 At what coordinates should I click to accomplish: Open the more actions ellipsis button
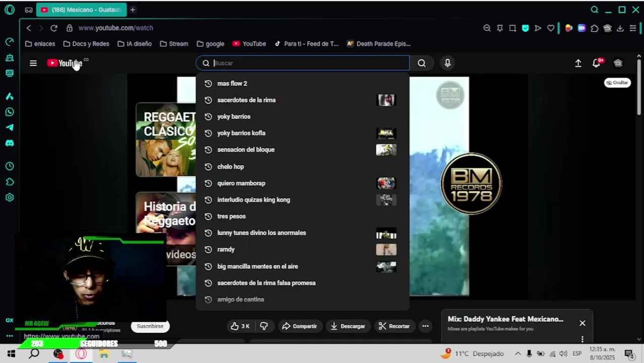tap(425, 326)
